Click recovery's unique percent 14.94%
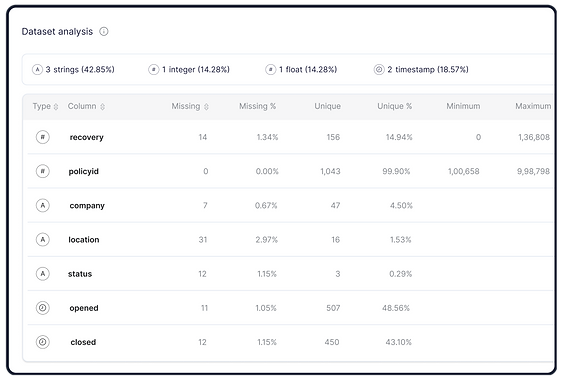The image size is (562, 379). tap(399, 137)
